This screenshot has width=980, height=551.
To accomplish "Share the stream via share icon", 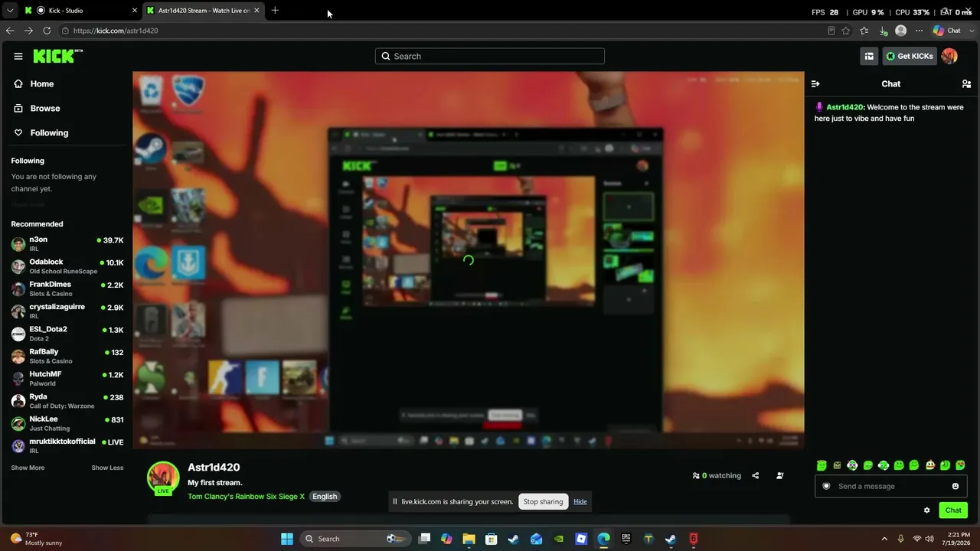I will [x=755, y=475].
